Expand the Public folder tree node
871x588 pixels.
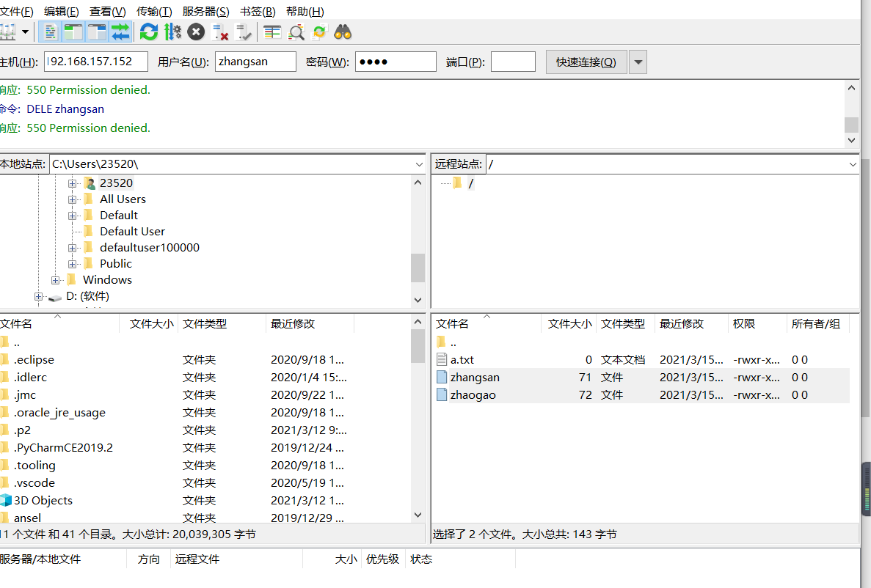tap(72, 264)
